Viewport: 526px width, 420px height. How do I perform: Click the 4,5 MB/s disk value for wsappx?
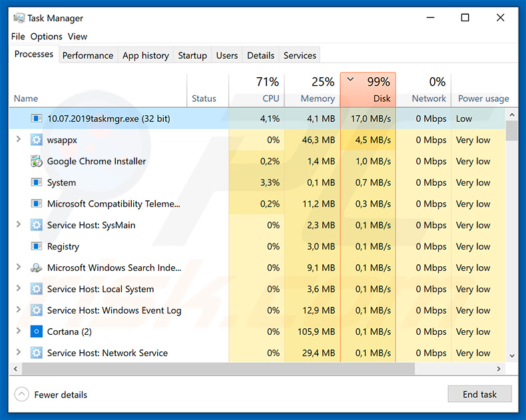click(373, 140)
